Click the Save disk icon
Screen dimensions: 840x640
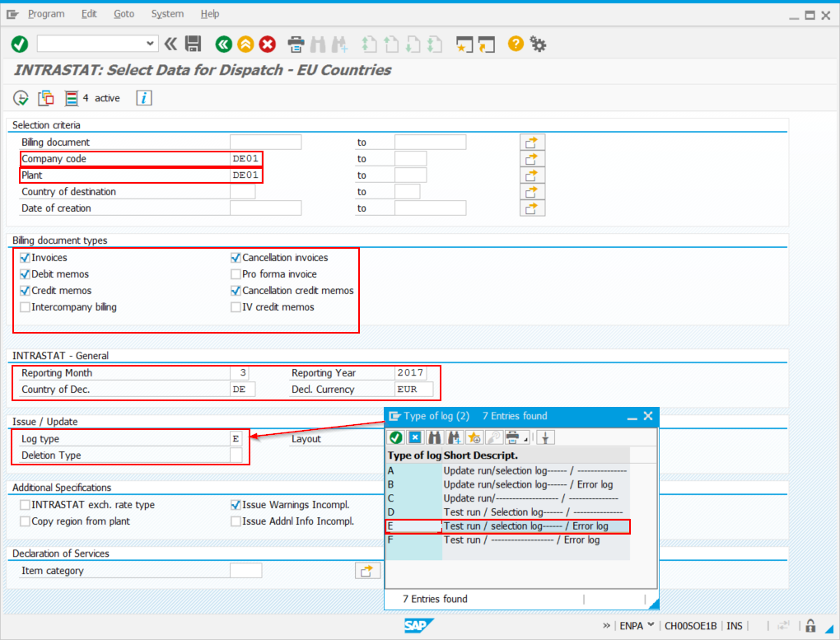pyautogui.click(x=193, y=44)
